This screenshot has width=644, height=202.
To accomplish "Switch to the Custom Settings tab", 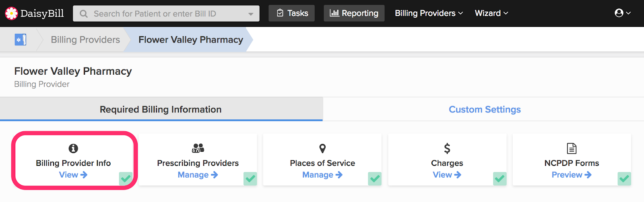I will [485, 109].
